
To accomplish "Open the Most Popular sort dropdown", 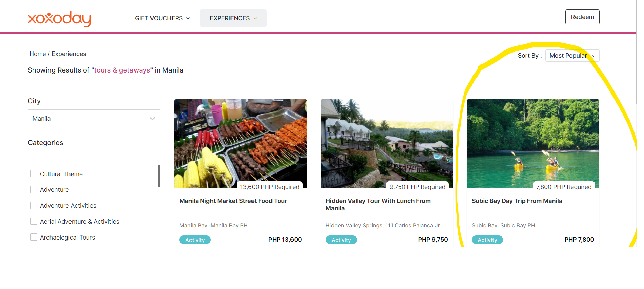I will tap(572, 56).
